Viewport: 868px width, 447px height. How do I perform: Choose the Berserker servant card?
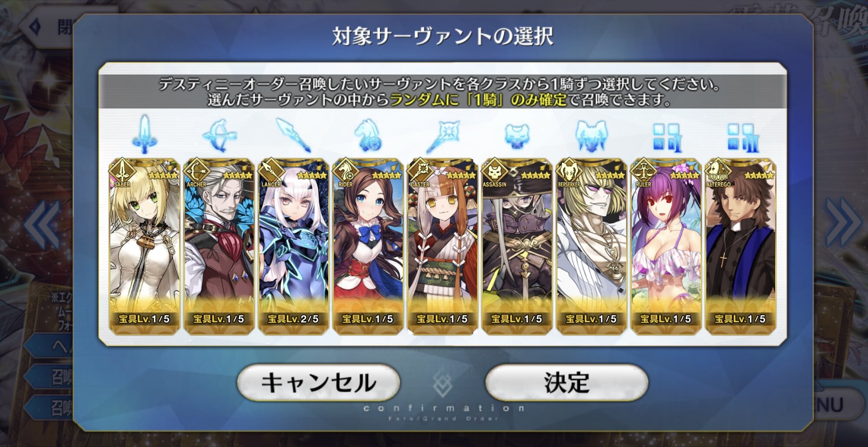tap(592, 247)
